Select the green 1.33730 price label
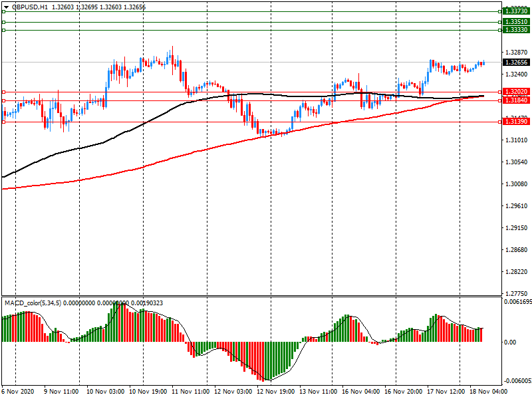Screen dimensions: 532x399 [x=516, y=11]
